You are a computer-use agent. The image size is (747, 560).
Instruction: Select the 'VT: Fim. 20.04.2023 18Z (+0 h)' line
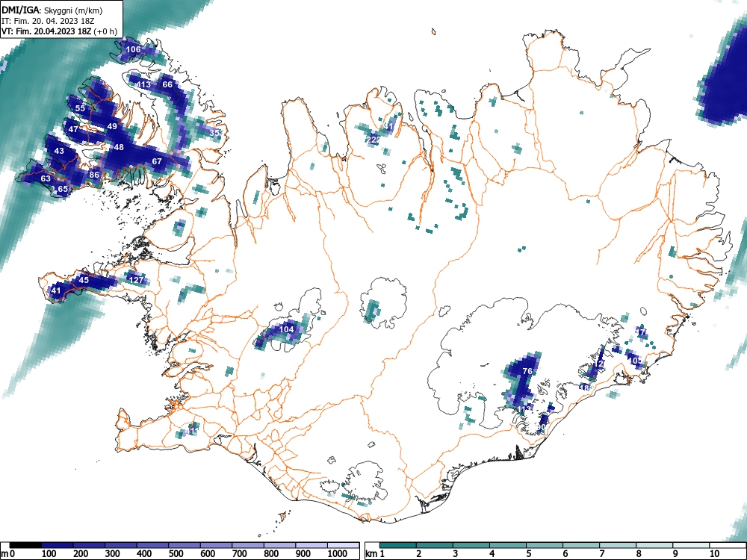click(59, 31)
